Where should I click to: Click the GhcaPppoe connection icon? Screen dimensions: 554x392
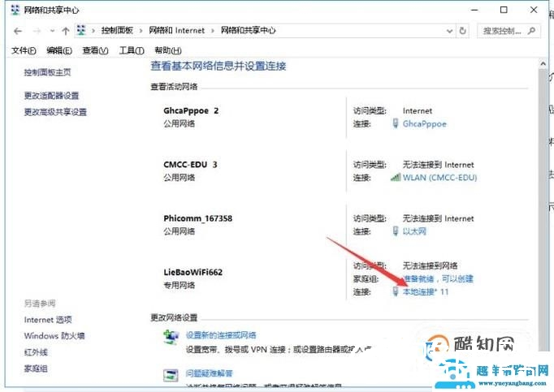click(x=396, y=123)
